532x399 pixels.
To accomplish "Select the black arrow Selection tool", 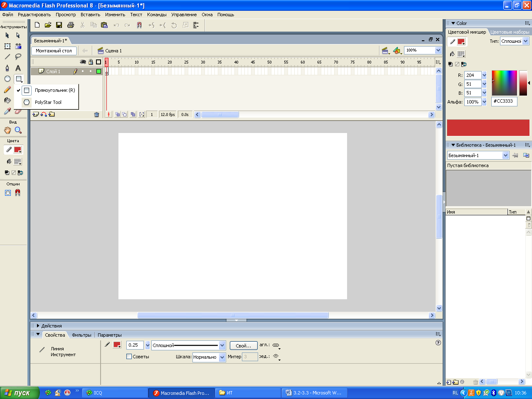I will coord(7,35).
